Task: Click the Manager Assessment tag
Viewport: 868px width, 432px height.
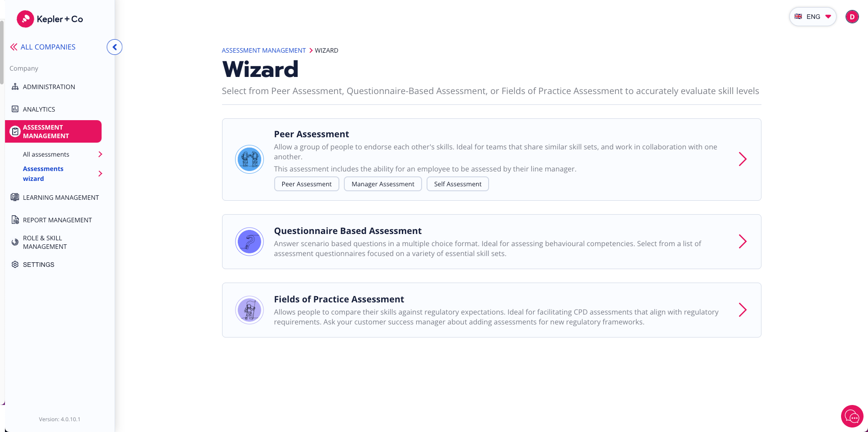Action: point(383,184)
